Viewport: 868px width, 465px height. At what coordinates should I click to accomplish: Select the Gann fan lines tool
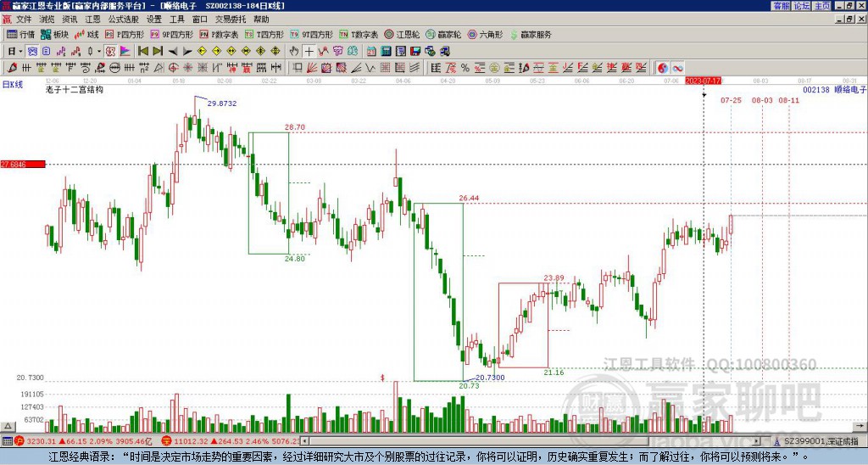tap(312, 68)
